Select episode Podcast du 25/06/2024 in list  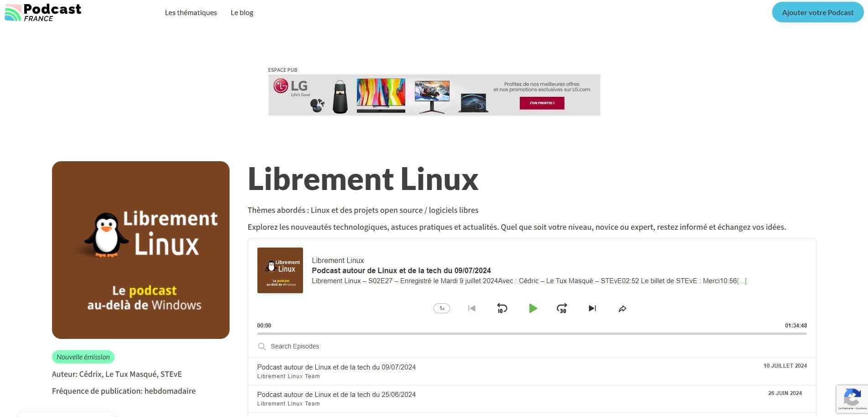(532, 399)
